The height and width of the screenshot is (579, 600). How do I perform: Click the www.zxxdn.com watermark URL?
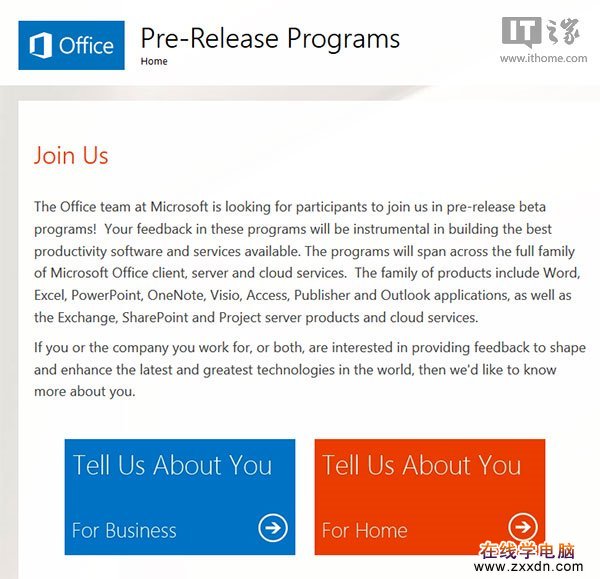click(528, 567)
